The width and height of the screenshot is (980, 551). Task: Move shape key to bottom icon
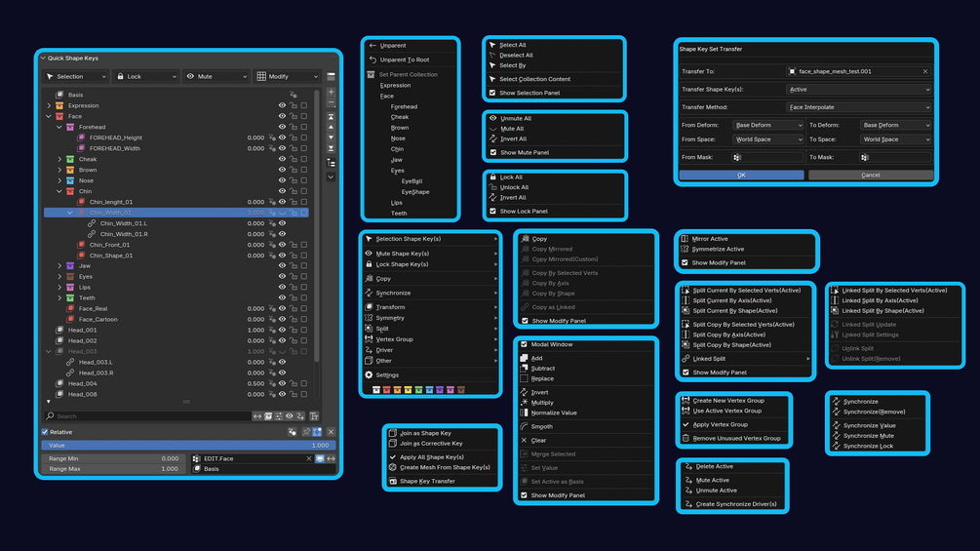[331, 148]
